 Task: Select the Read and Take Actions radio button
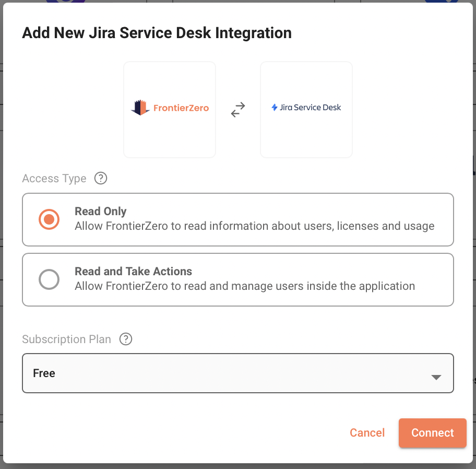click(49, 279)
